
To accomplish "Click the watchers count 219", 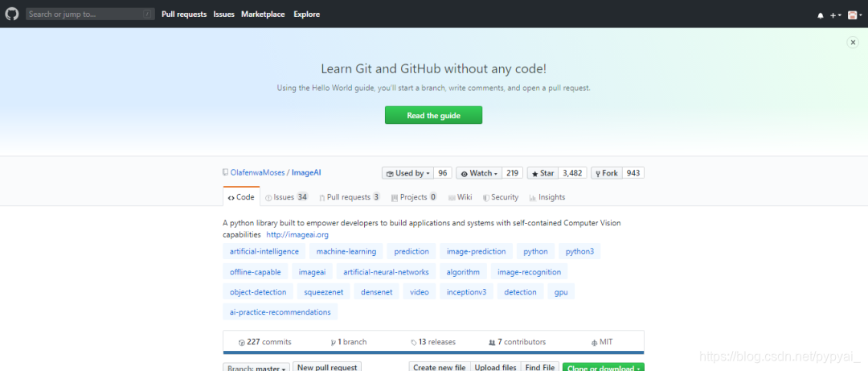I will 513,173.
